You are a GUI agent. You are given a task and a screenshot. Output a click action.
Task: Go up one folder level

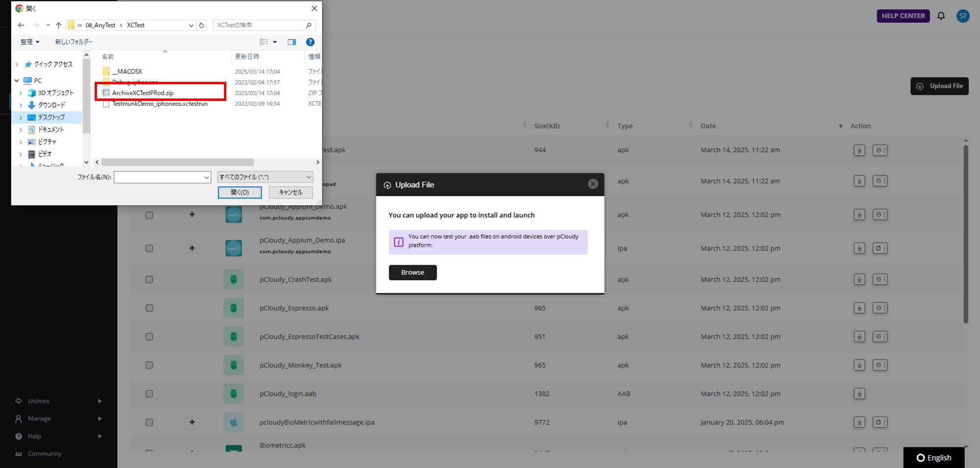click(59, 25)
